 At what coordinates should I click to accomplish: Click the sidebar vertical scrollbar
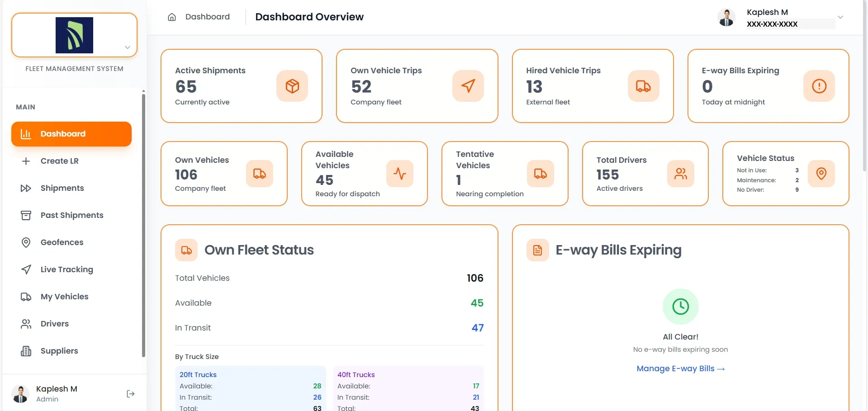coord(143,226)
